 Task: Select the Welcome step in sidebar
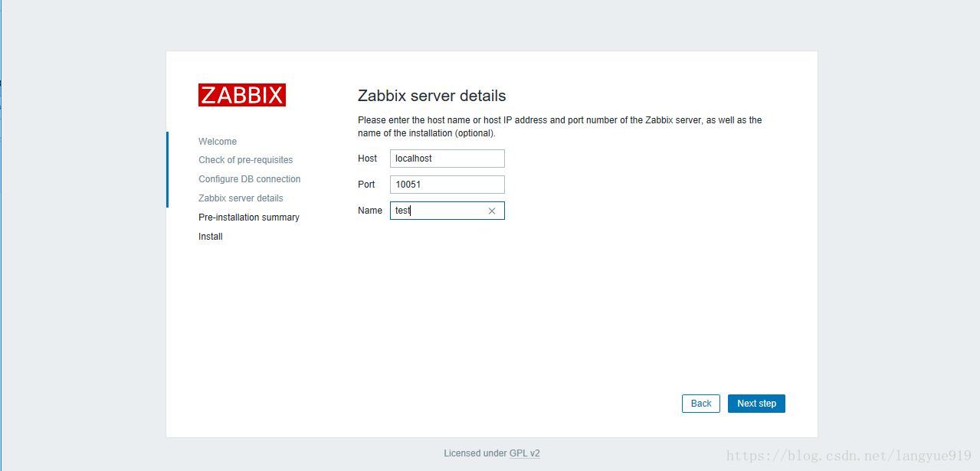218,142
